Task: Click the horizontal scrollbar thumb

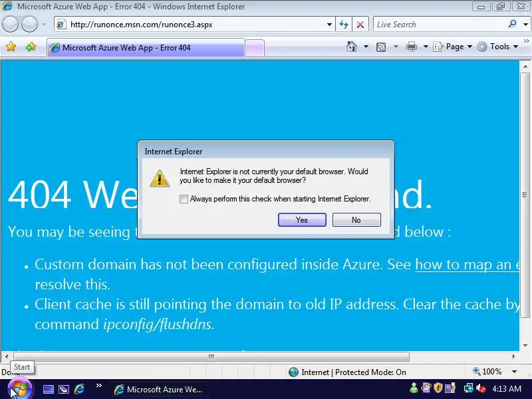Action: [x=211, y=356]
